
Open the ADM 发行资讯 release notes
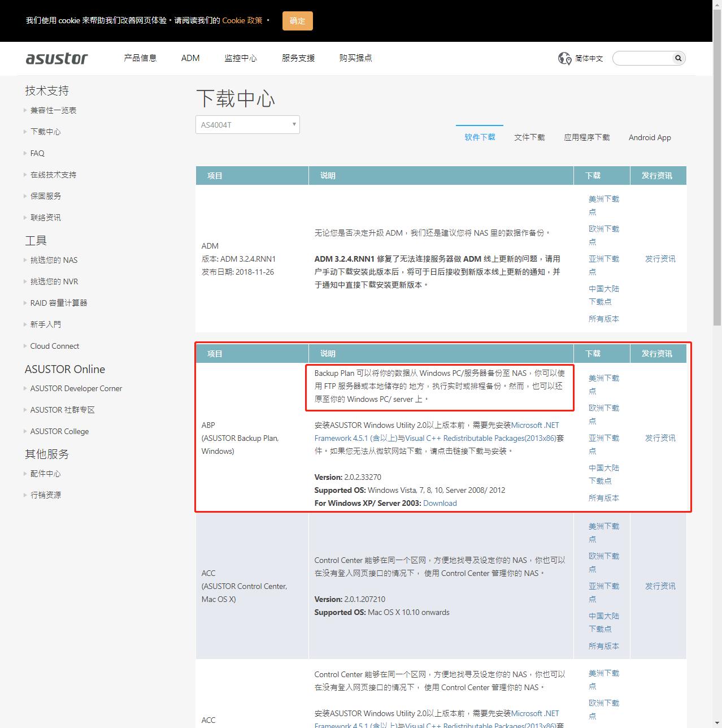click(x=659, y=258)
